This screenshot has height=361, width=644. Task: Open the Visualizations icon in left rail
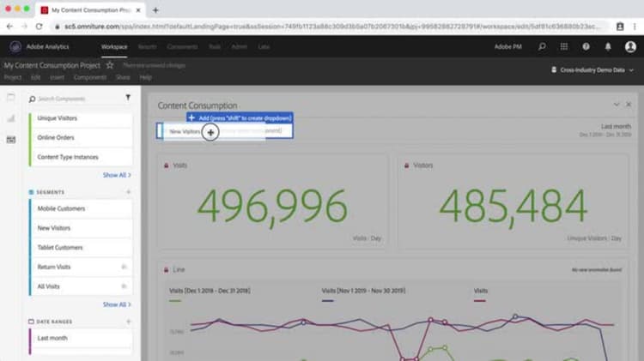click(x=11, y=118)
